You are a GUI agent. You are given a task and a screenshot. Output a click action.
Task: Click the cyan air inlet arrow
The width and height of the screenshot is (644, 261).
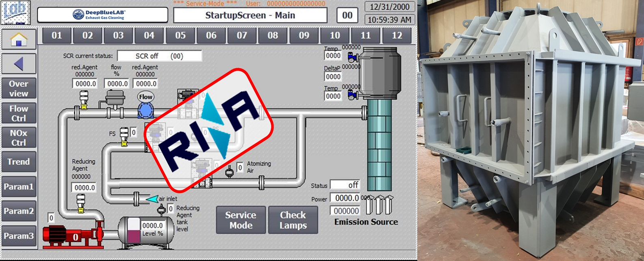click(x=152, y=199)
